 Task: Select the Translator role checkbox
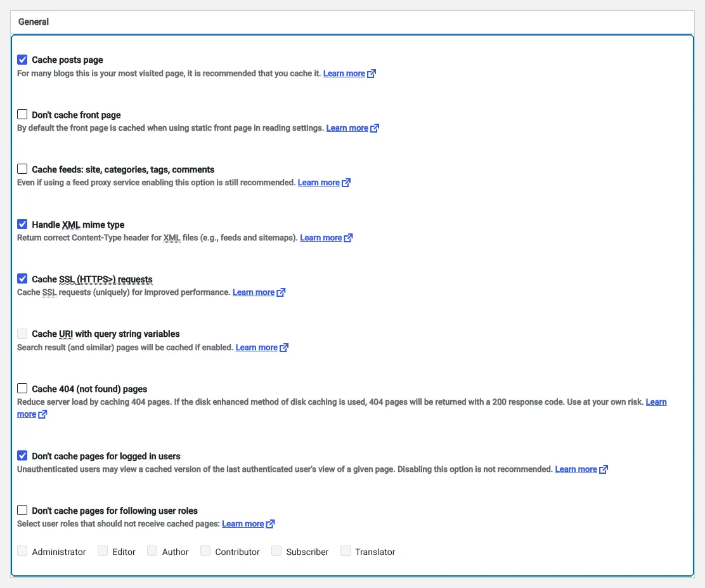pos(346,551)
